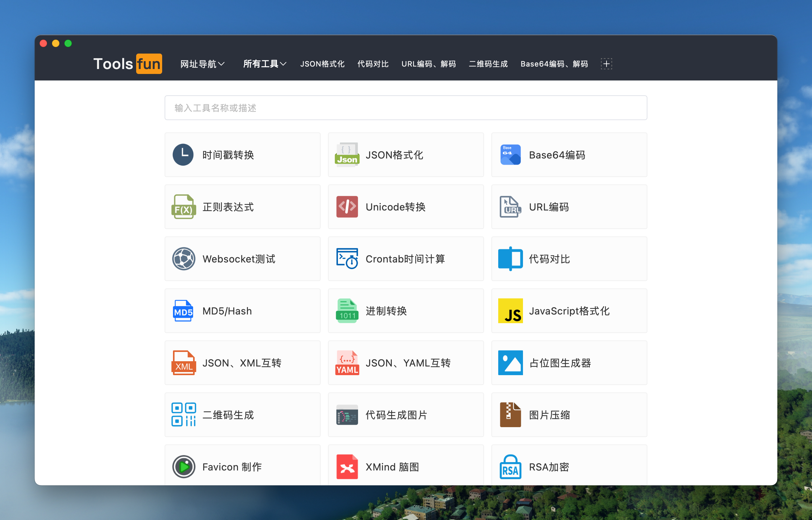Click the clock icon for 时间戳转换
The height and width of the screenshot is (520, 812).
pos(183,155)
